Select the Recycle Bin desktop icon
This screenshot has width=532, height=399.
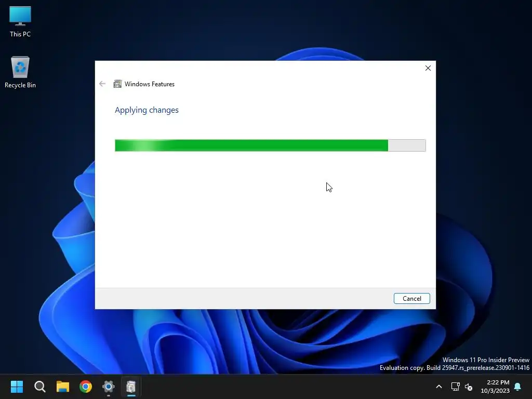[x=20, y=72]
